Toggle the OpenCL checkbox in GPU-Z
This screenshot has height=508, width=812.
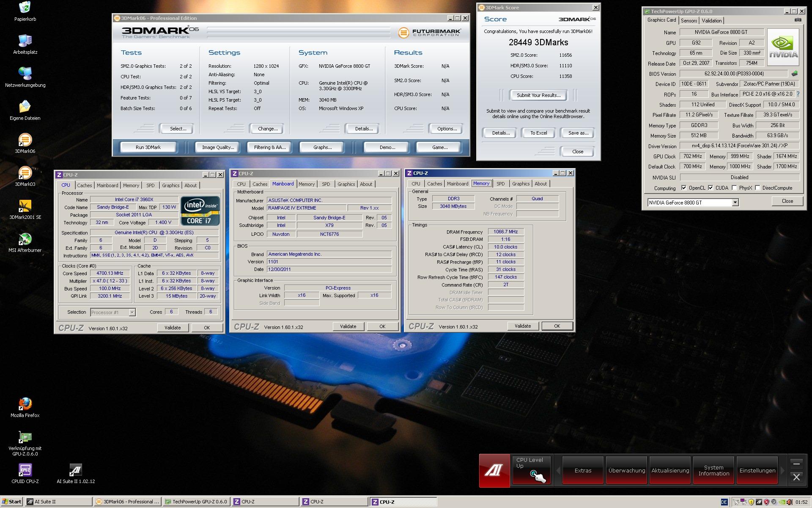[684, 188]
